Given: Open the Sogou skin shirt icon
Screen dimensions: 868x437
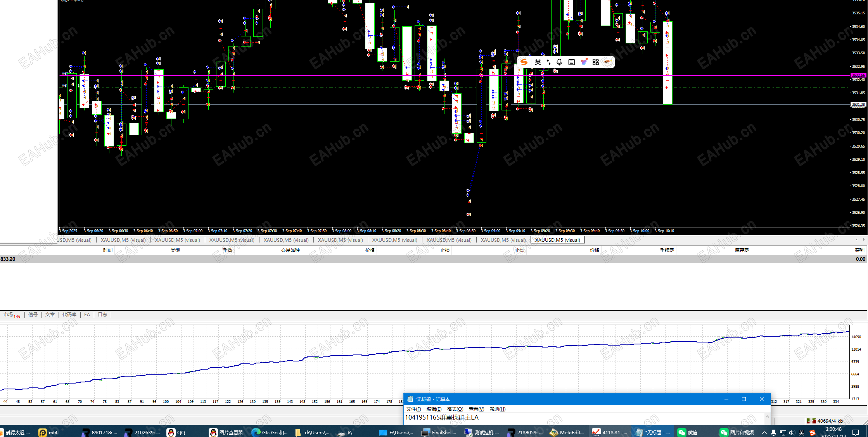Looking at the screenshot, I should tap(584, 62).
